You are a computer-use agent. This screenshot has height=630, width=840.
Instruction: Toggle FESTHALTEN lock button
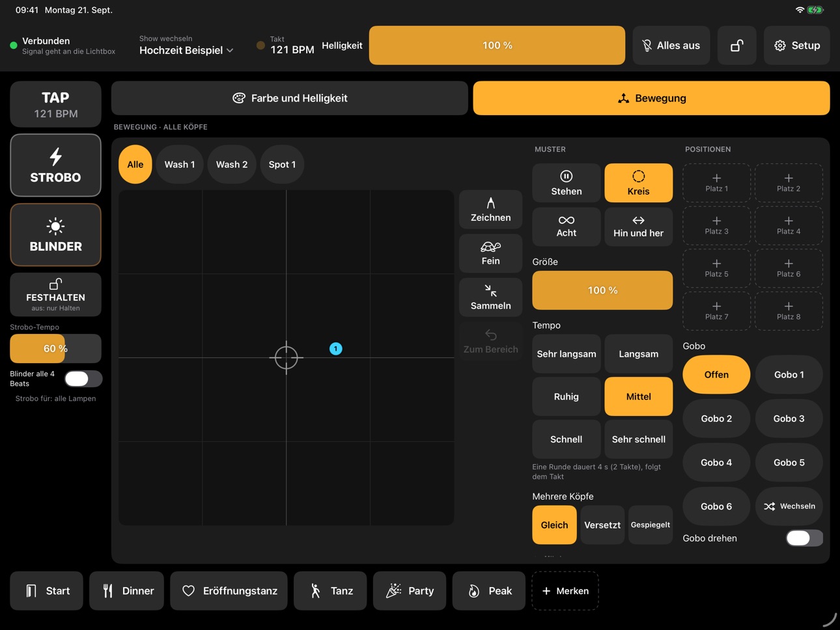(55, 294)
